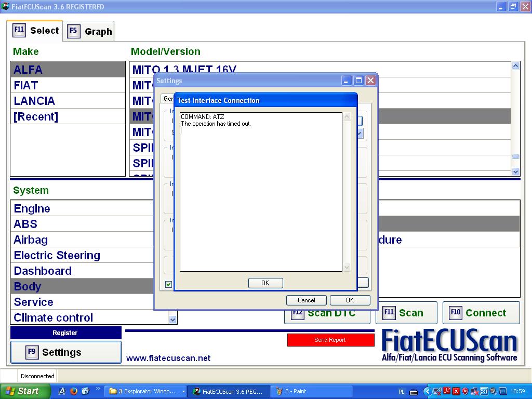Expand hidden system tray icons arrow
This screenshot has width=532, height=399.
pyautogui.click(x=427, y=392)
